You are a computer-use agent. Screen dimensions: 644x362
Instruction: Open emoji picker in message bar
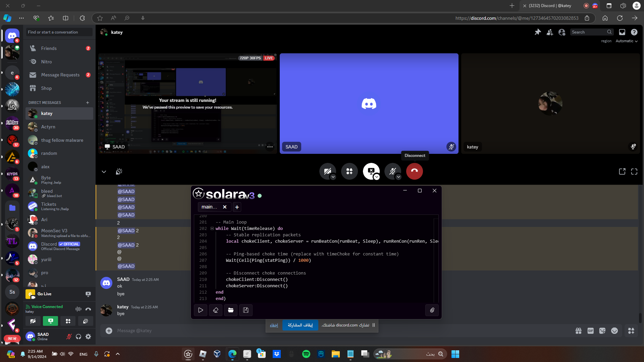pos(614,331)
